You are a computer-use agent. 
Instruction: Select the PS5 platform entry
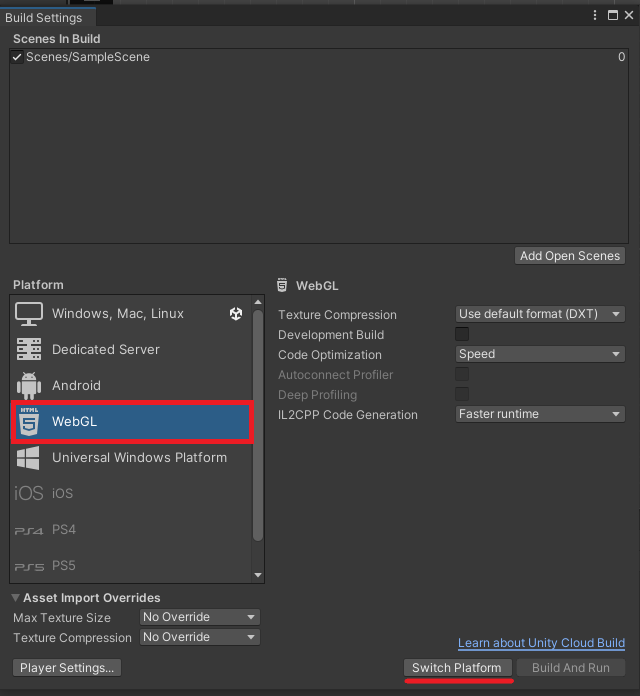(131, 566)
